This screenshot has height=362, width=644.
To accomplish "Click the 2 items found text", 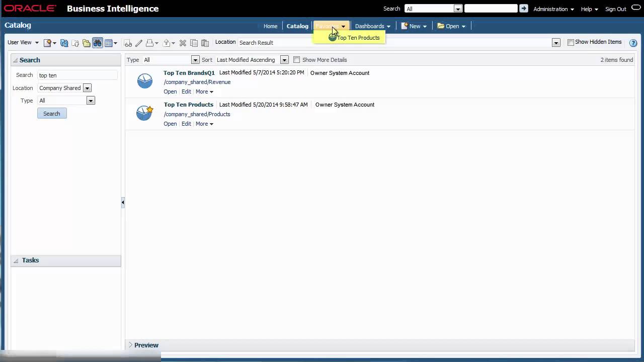I will click(x=617, y=60).
